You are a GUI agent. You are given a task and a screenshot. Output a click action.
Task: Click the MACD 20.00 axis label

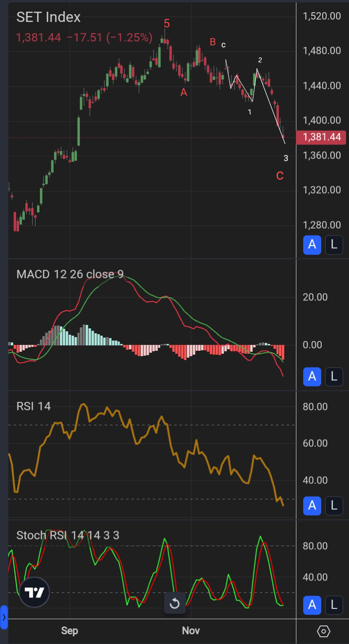[x=315, y=297]
